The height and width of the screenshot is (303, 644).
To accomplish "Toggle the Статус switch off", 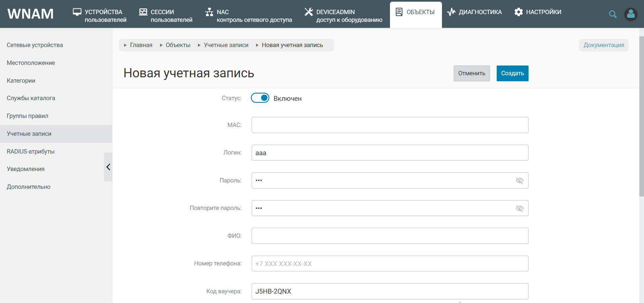I will point(260,98).
